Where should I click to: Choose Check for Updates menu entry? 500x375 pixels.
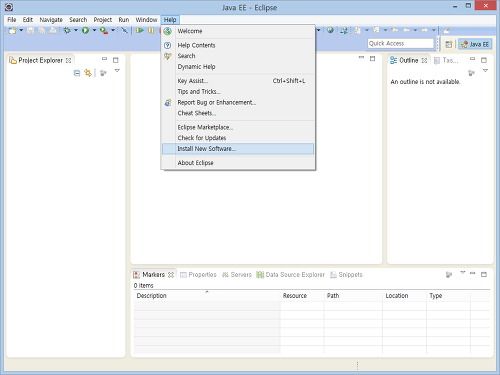pos(238,138)
